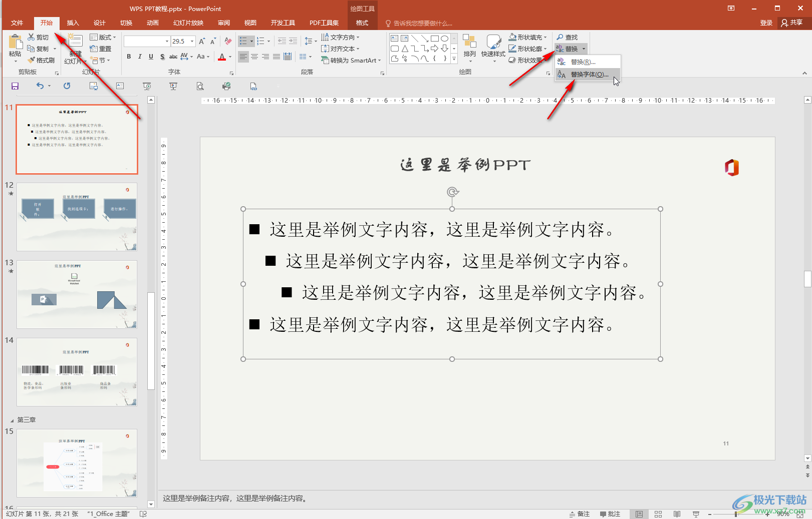Start slideshow from status bar icon
The height and width of the screenshot is (519, 812).
[x=696, y=514]
